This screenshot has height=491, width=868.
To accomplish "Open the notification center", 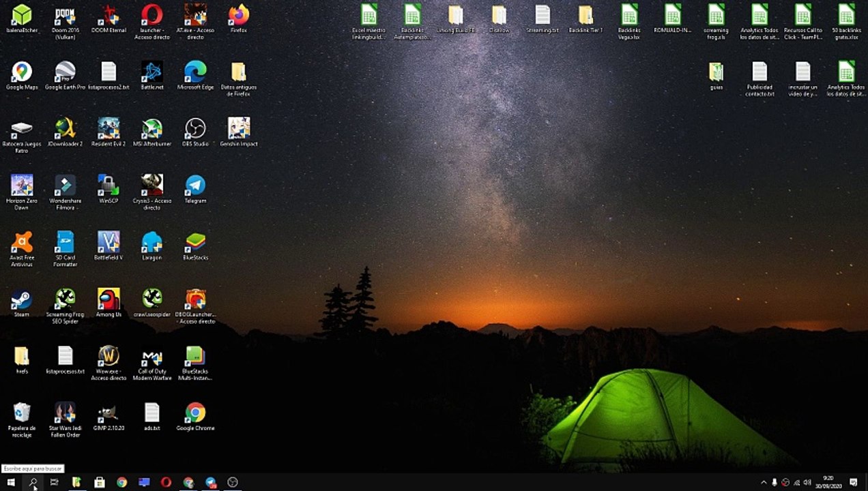I will [x=853, y=482].
